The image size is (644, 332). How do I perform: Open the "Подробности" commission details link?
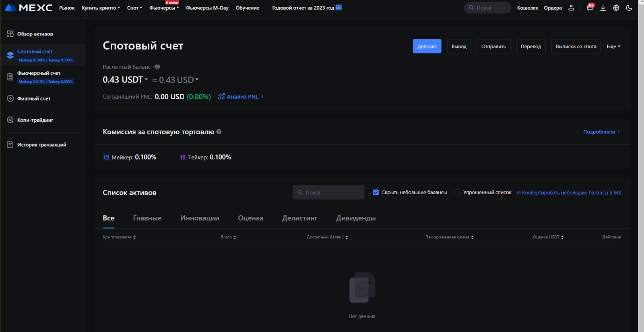[601, 132]
